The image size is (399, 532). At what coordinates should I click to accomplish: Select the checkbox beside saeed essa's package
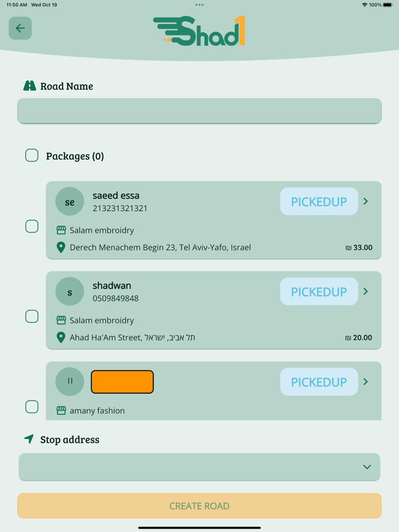click(32, 226)
